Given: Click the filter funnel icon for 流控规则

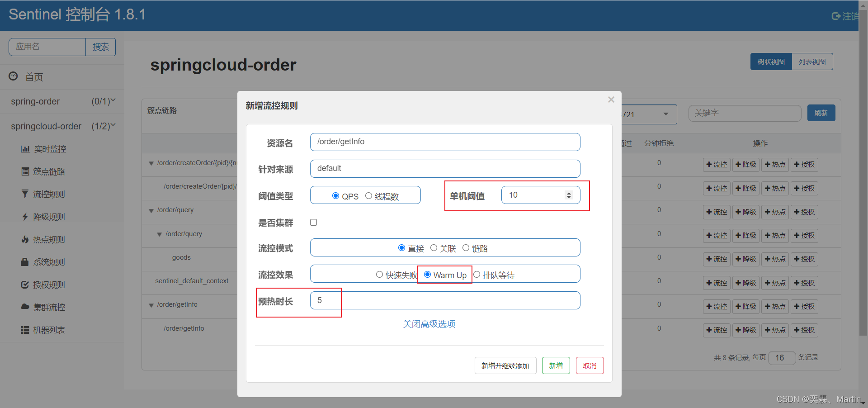Looking at the screenshot, I should (25, 194).
